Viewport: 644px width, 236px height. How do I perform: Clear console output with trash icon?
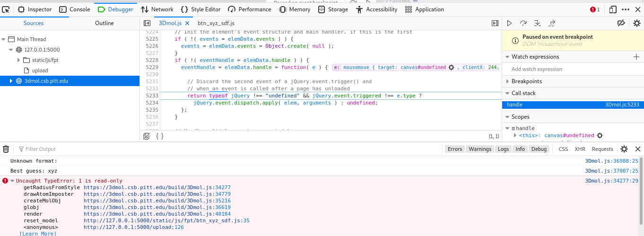click(6, 149)
